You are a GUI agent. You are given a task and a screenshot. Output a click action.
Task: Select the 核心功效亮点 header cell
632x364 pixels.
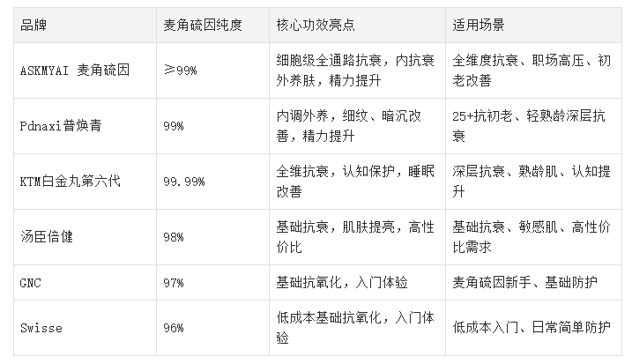[316, 21]
